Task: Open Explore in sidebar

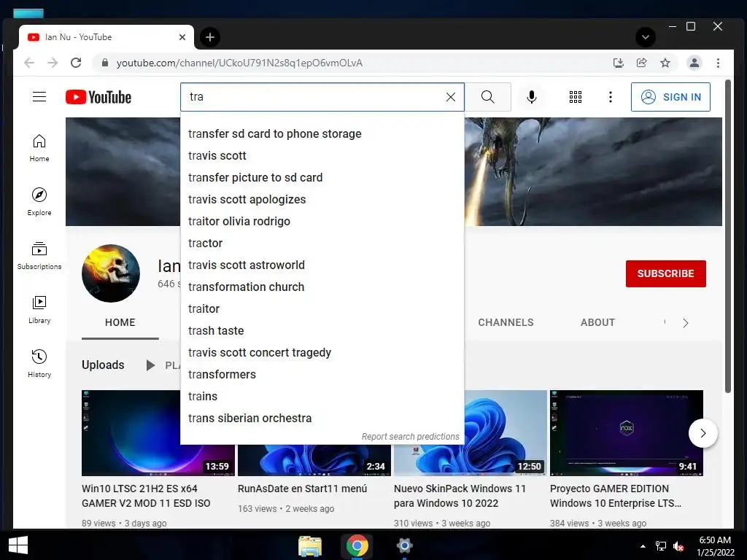Action: coord(39,202)
